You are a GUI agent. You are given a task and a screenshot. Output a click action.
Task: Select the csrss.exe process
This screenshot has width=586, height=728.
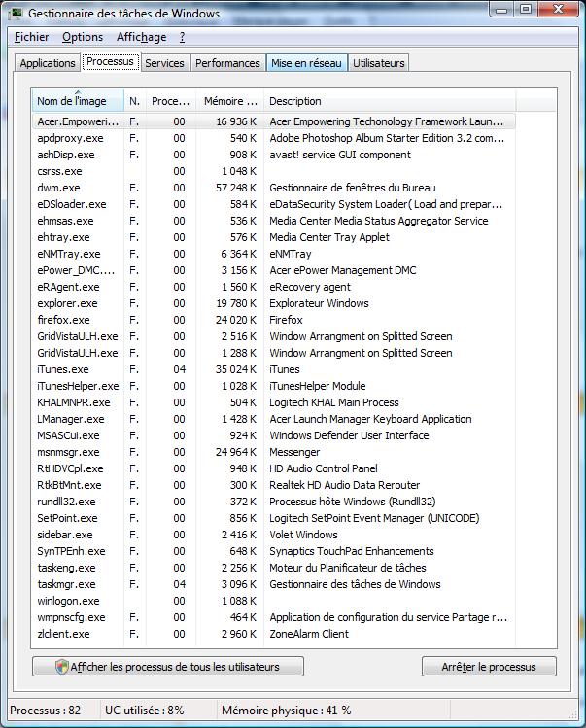point(274,171)
